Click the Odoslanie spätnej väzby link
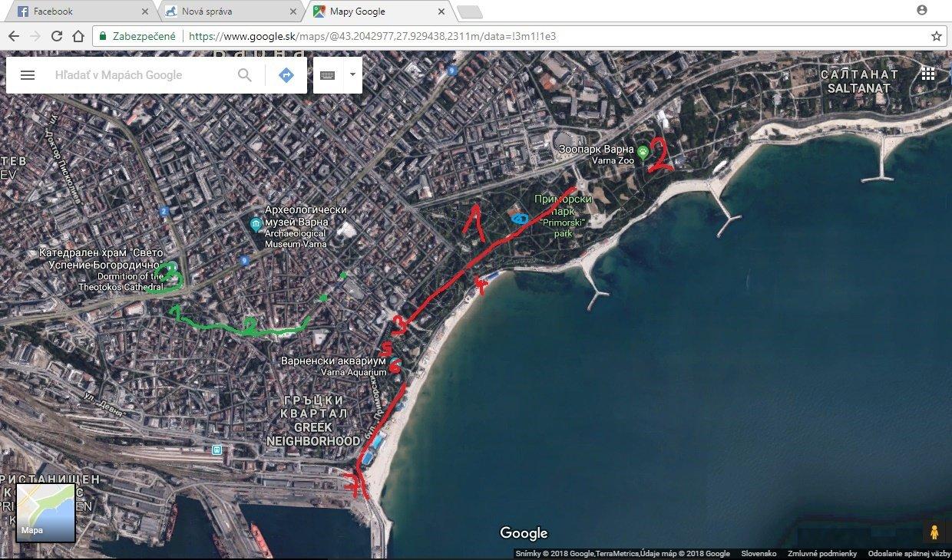Image resolution: width=952 pixels, height=560 pixels. 909,554
